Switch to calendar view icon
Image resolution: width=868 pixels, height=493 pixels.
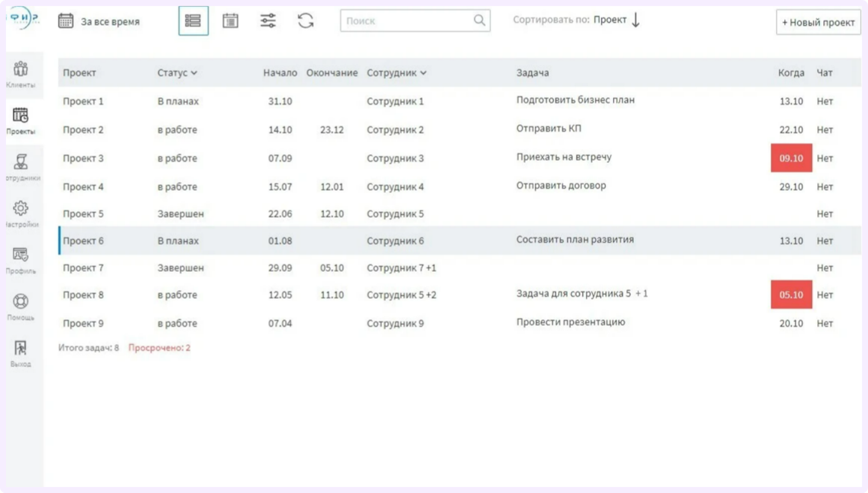[230, 21]
